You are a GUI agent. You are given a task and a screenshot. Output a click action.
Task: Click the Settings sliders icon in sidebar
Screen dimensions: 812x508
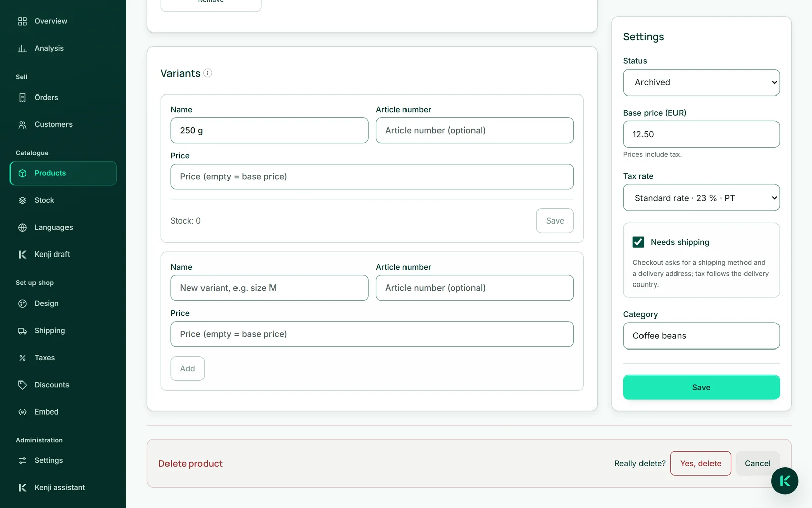22,460
